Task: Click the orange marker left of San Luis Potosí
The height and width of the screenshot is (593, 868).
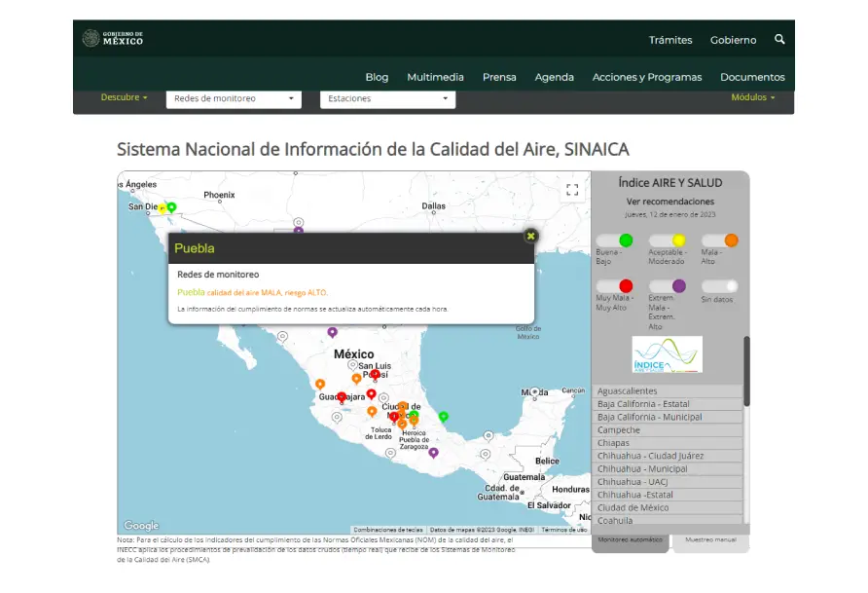Action: pyautogui.click(x=356, y=379)
